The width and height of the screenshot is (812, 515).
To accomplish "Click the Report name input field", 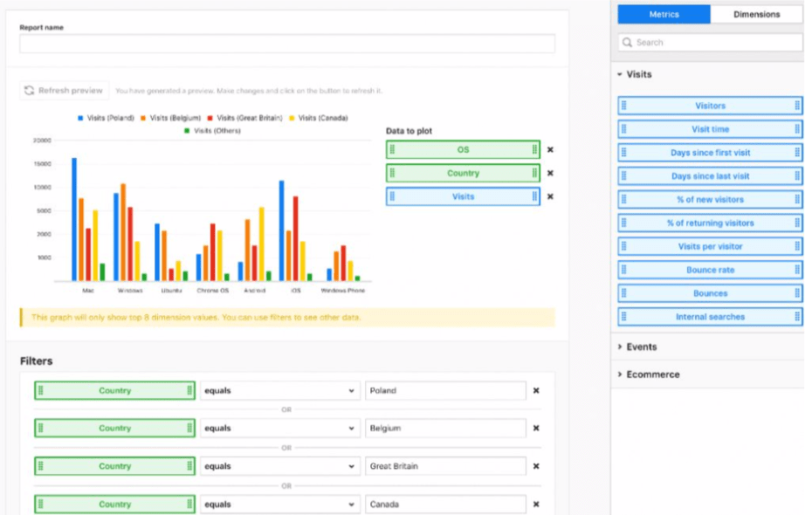I will (x=287, y=44).
